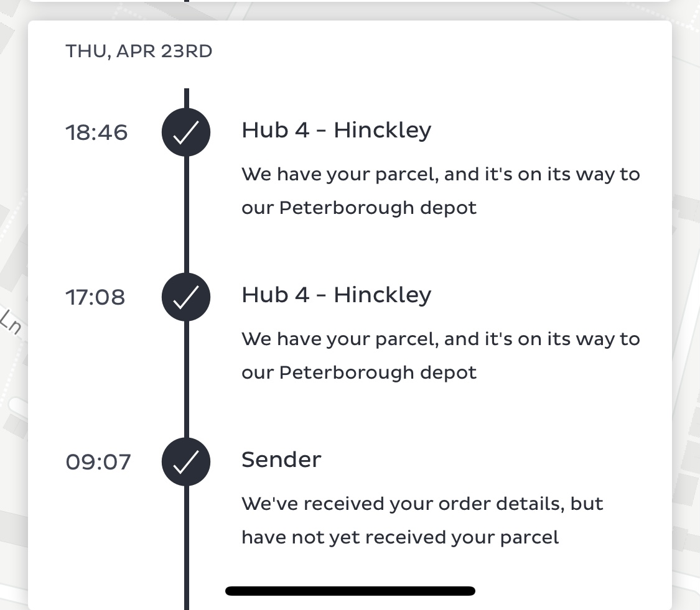Screen dimensions: 700x610
Task: Tap the Sender event title
Action: (x=281, y=460)
